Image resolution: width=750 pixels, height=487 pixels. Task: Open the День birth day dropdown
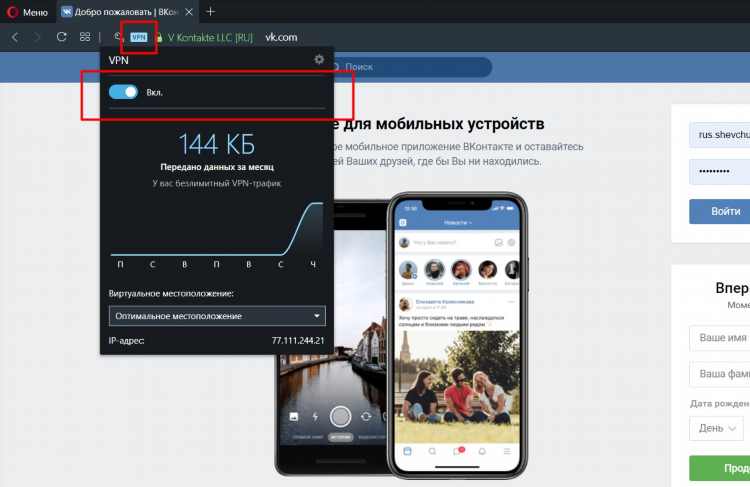point(717,428)
